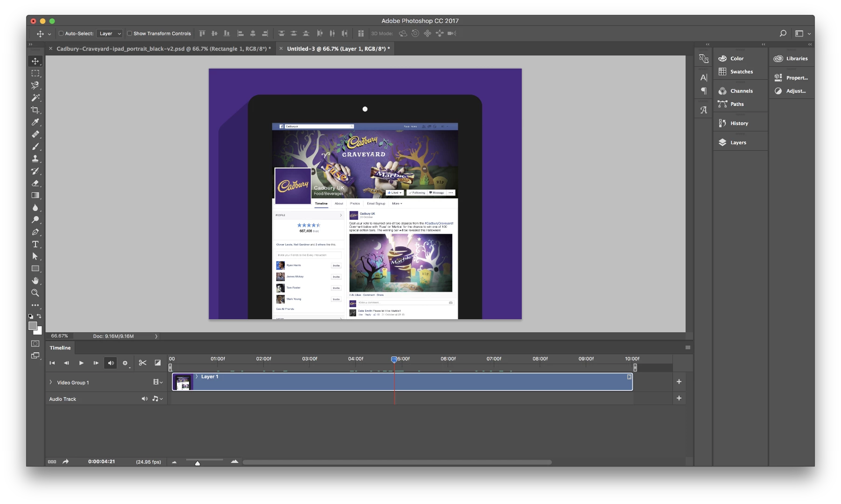Click the timeline zoom slider handle
The width and height of the screenshot is (841, 504).
[197, 463]
